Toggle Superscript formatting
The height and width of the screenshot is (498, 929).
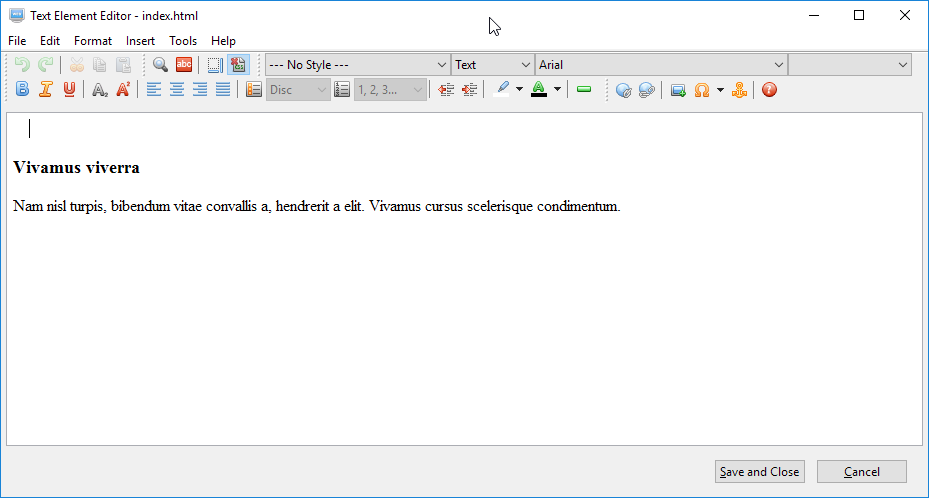(x=123, y=90)
